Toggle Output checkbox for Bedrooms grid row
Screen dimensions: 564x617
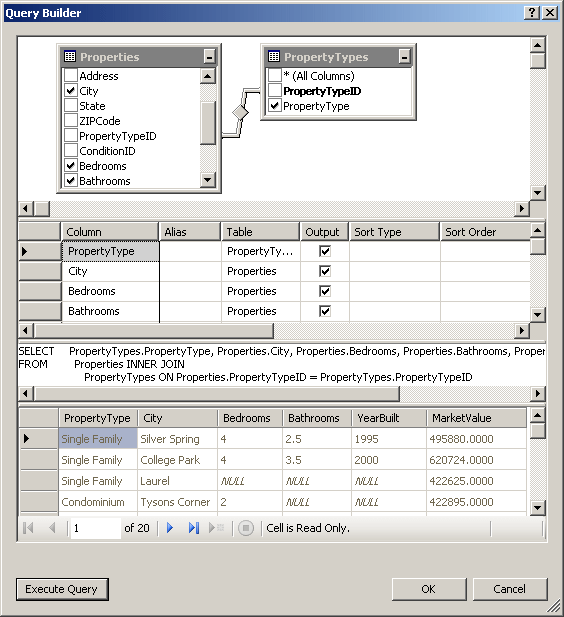[x=325, y=291]
